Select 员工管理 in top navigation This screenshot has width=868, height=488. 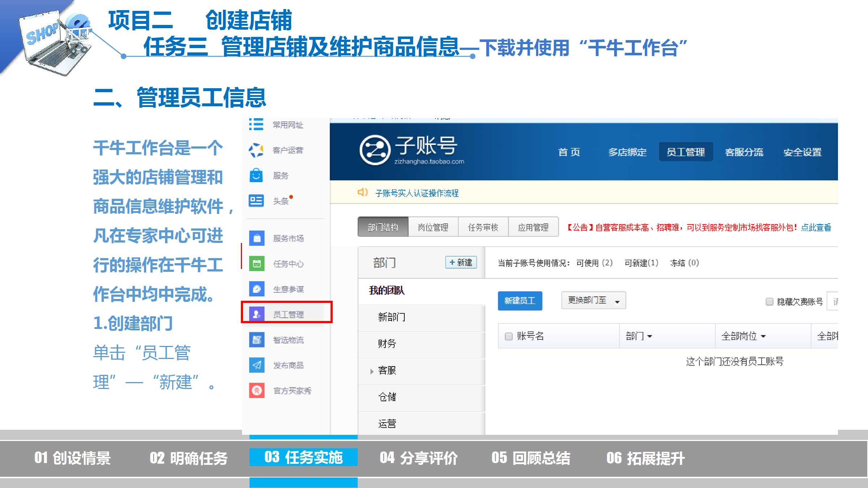(686, 152)
